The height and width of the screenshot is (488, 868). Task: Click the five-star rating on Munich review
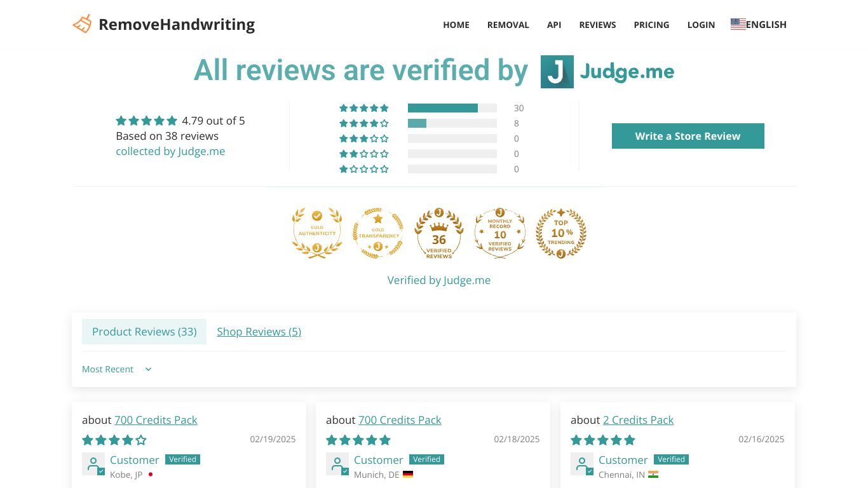(x=358, y=440)
